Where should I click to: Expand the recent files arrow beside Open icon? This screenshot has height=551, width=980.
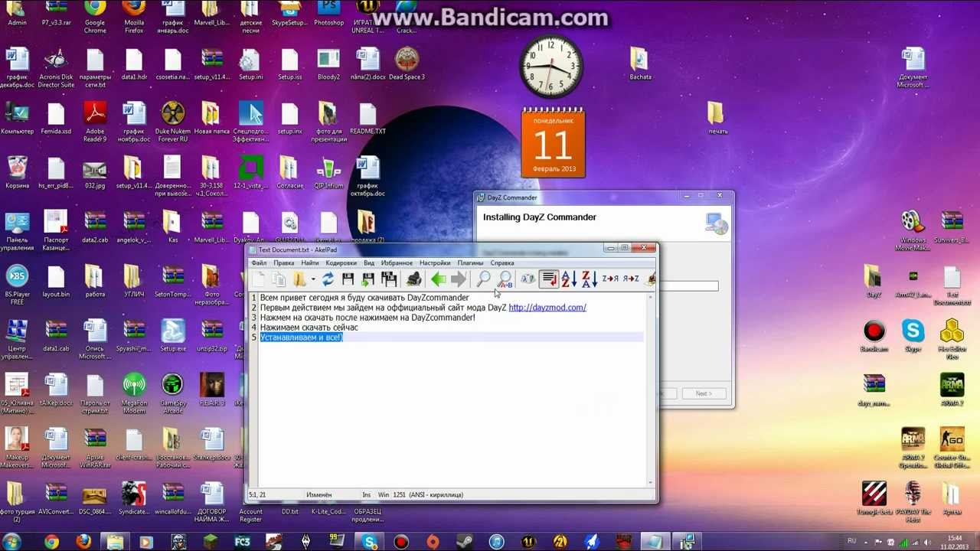tap(313, 279)
